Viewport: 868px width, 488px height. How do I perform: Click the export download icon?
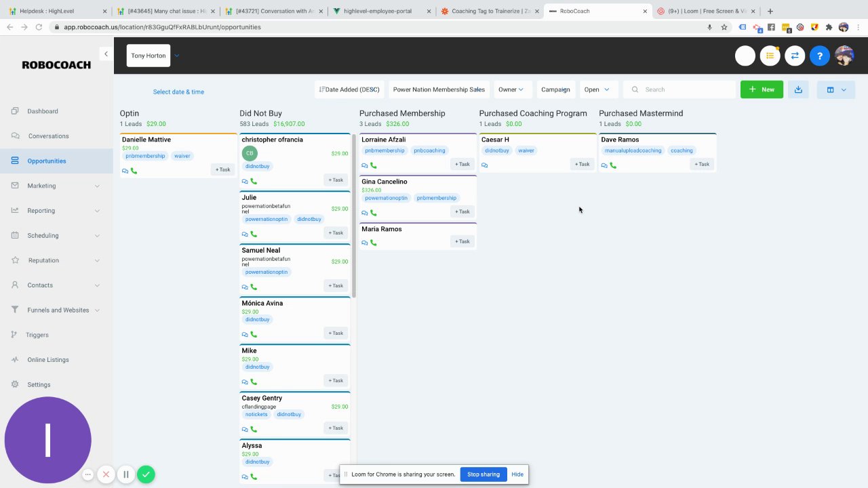[x=798, y=89]
